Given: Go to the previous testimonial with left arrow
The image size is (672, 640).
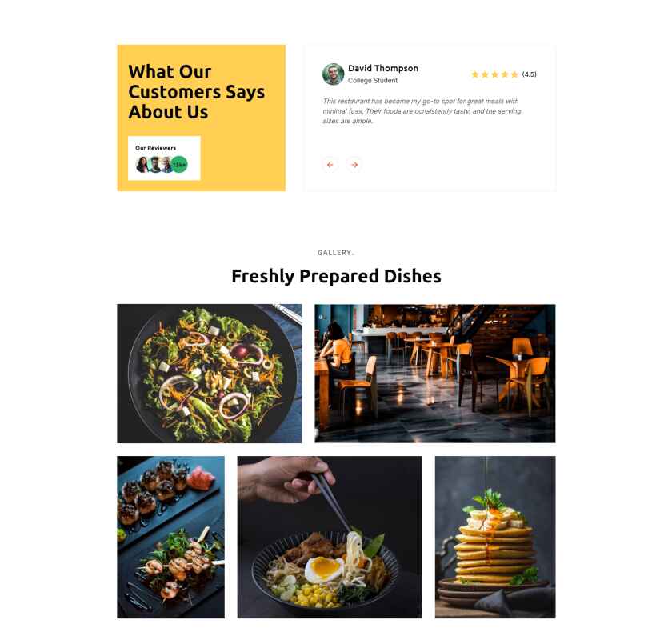Looking at the screenshot, I should [330, 165].
